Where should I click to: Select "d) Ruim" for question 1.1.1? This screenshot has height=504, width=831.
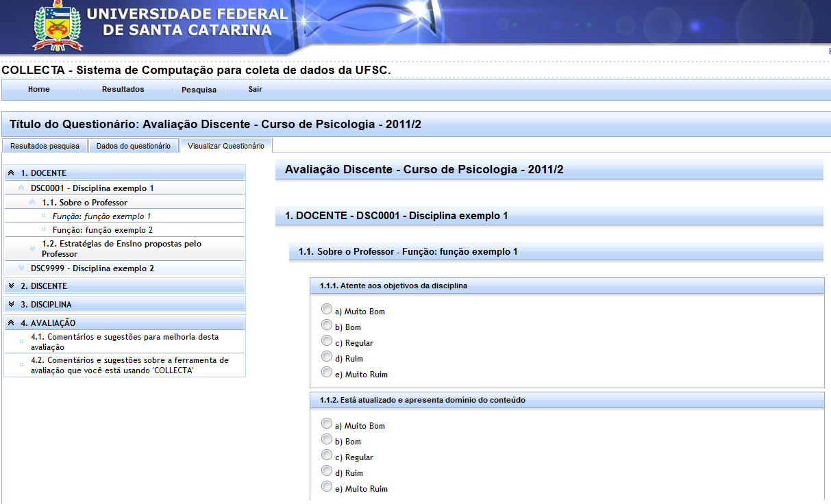(327, 356)
